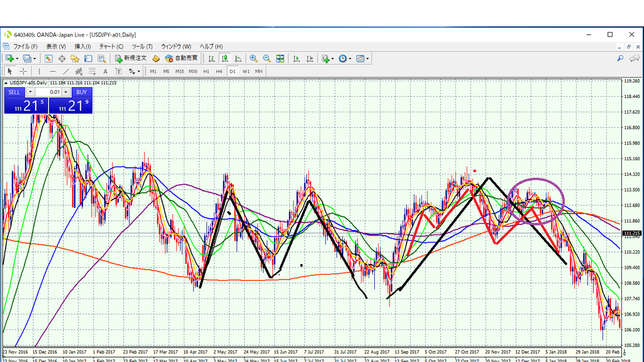Toggle the 自動売買 auto trading button

(x=181, y=58)
